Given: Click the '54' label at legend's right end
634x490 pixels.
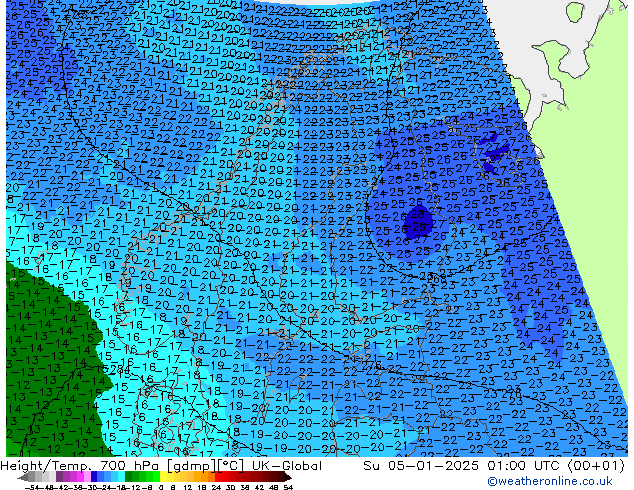Looking at the screenshot, I should point(288,487).
